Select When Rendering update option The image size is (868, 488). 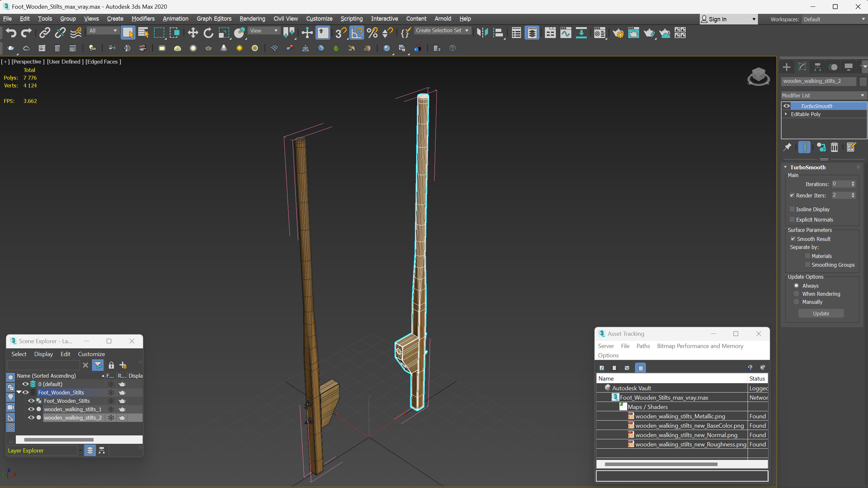tap(796, 294)
